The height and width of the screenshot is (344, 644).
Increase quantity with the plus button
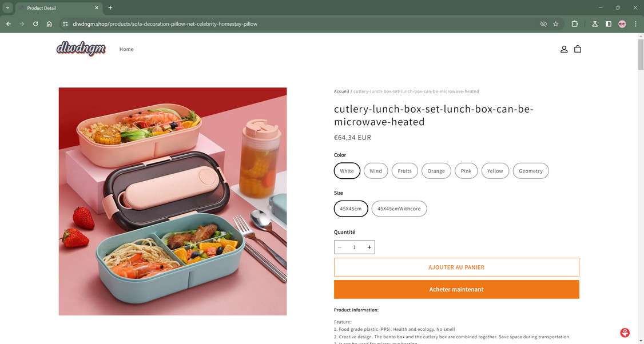(369, 247)
